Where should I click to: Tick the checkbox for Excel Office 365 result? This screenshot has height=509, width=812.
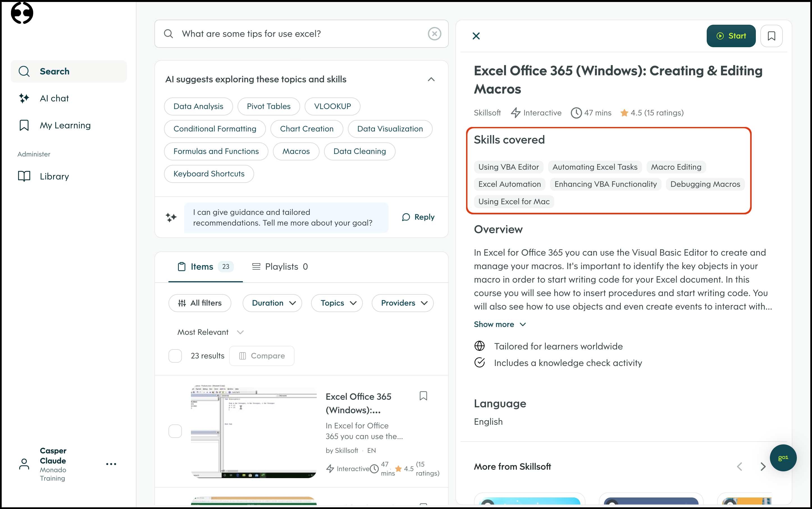tap(175, 431)
